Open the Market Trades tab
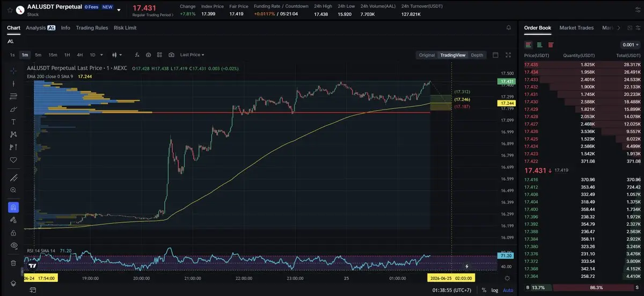 tap(576, 27)
